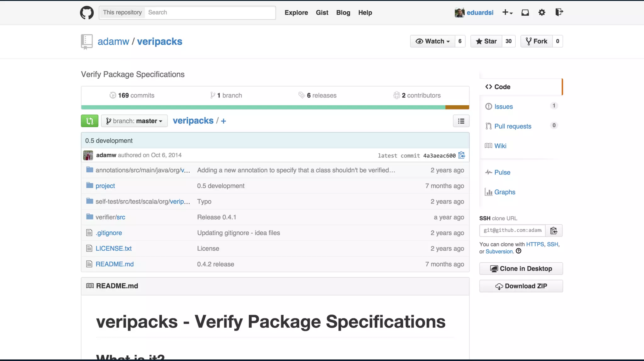Image resolution: width=644 pixels, height=361 pixels.
Task: Open the Issues tab in sidebar
Action: 503,107
